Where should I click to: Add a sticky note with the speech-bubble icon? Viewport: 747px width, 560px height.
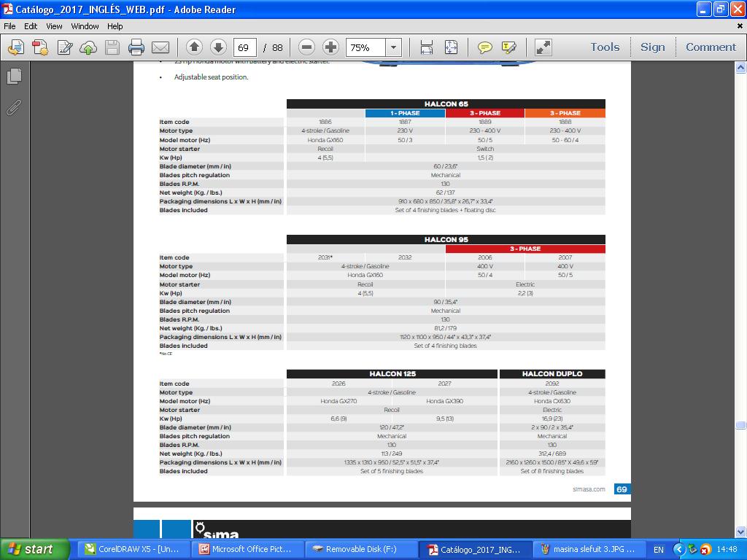point(484,47)
